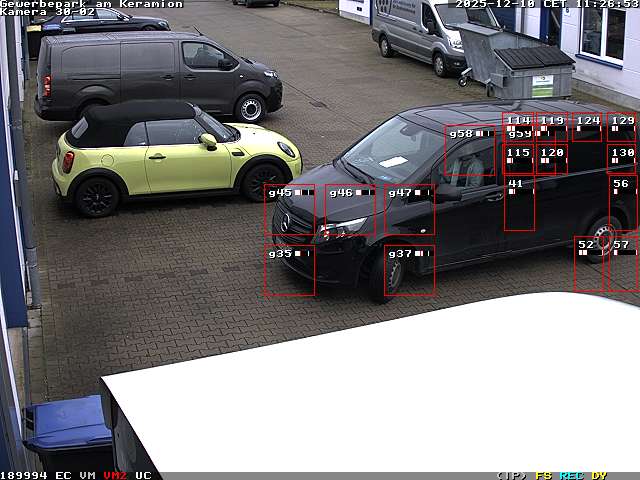Image resolution: width=640 pixels, height=480 pixels.
Task: Click the EC status indicator
Action: click(63, 475)
